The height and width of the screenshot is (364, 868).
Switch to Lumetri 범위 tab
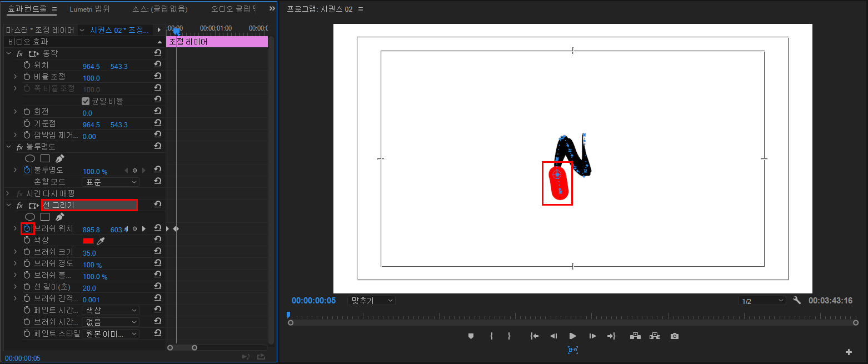pyautogui.click(x=89, y=9)
